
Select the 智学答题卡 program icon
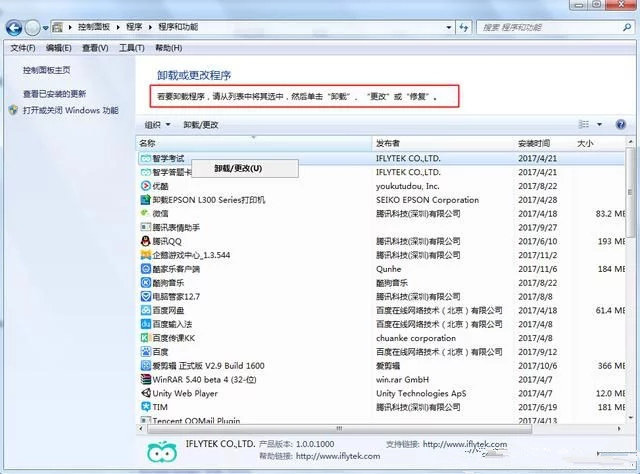click(x=145, y=172)
